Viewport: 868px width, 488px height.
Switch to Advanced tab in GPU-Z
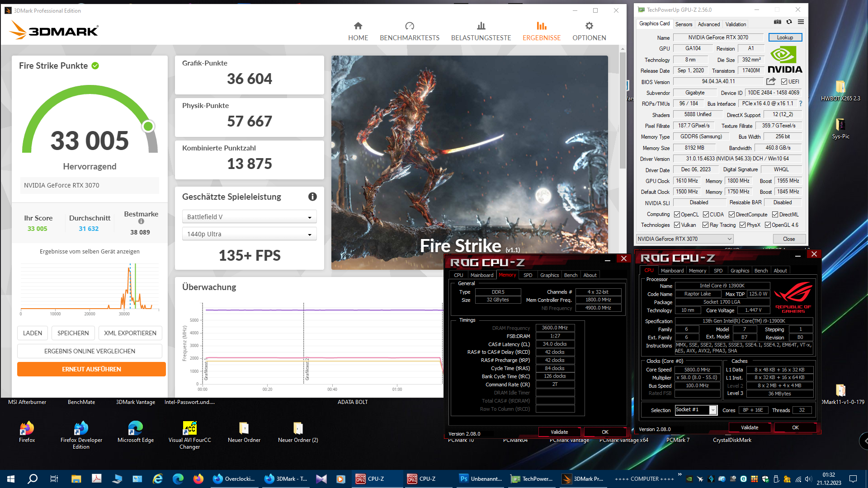708,24
